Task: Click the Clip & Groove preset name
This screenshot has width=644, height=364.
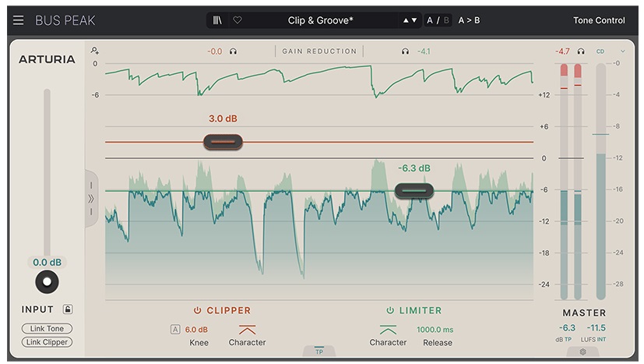Action: pyautogui.click(x=320, y=20)
